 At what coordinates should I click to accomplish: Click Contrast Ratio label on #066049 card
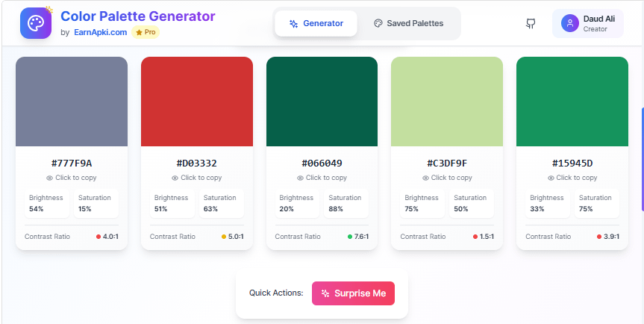coord(298,237)
